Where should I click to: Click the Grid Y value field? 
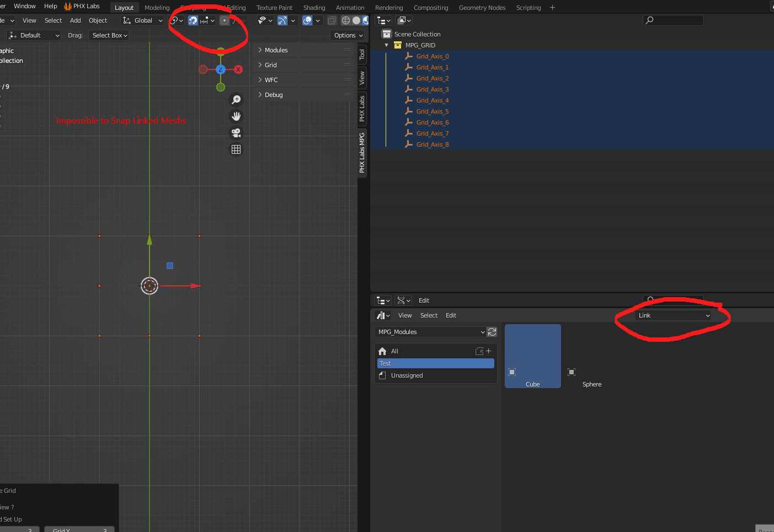79,529
